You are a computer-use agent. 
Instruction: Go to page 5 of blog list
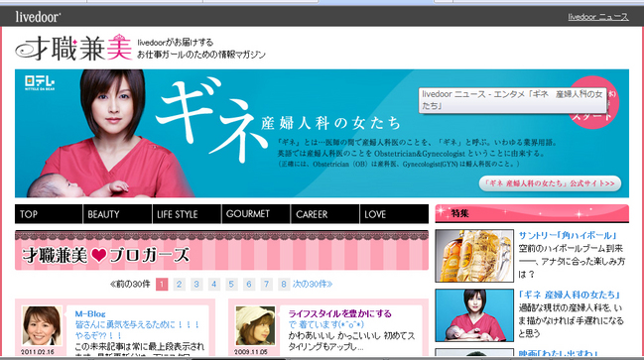click(231, 284)
